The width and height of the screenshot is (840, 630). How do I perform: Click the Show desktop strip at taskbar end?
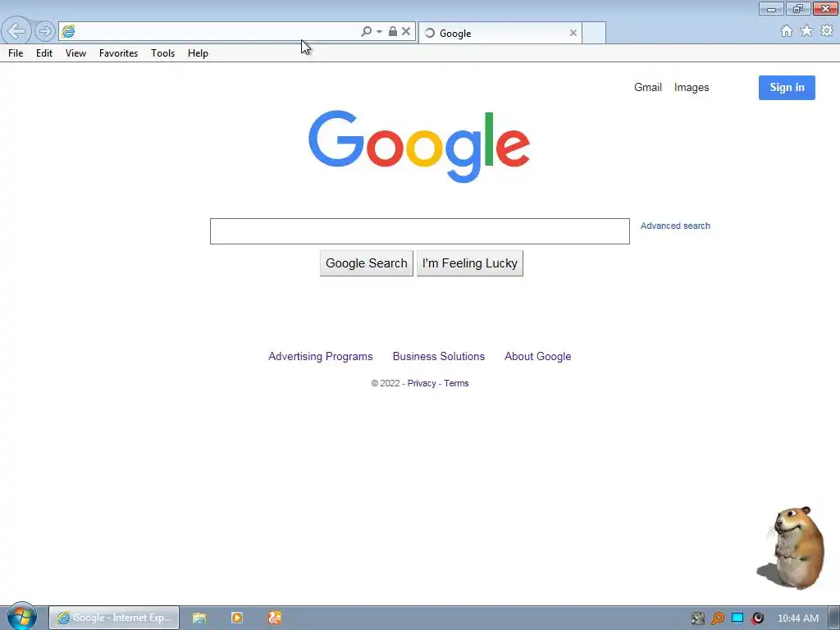(x=834, y=619)
